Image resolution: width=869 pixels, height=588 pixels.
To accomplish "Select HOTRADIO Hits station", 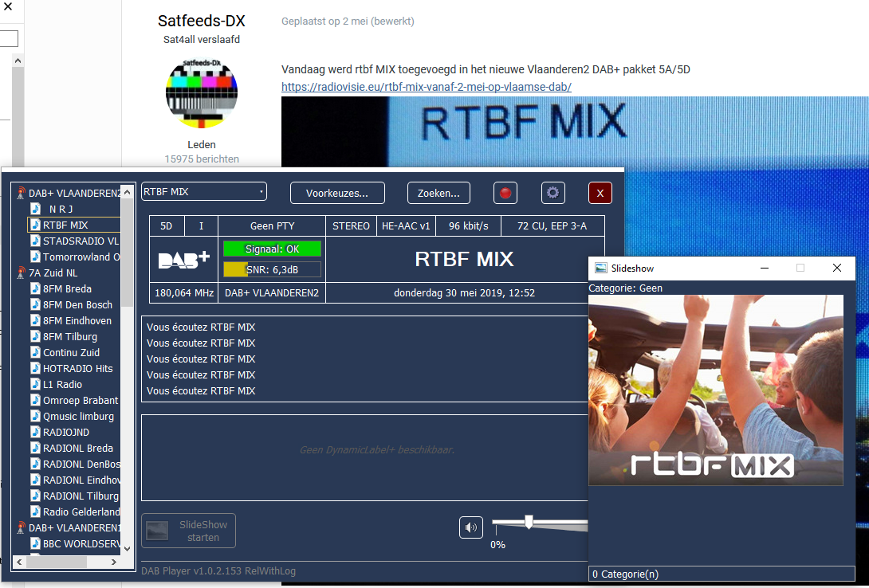I will (x=77, y=368).
